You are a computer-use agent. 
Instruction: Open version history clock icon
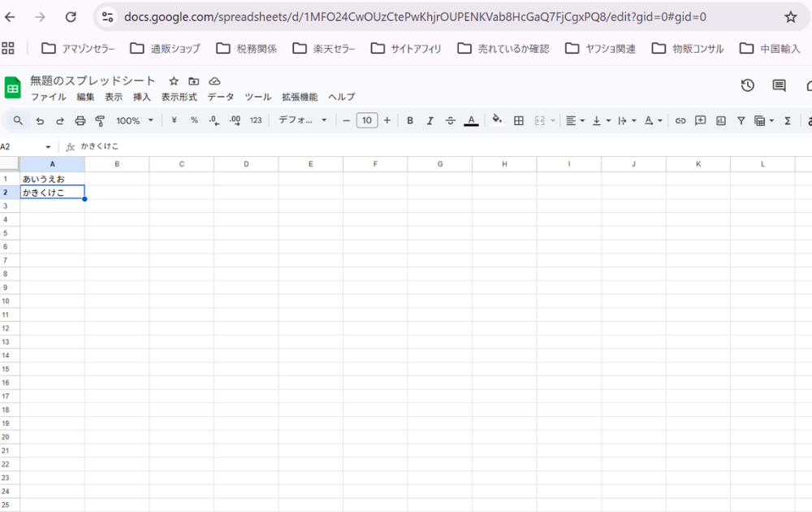click(748, 85)
